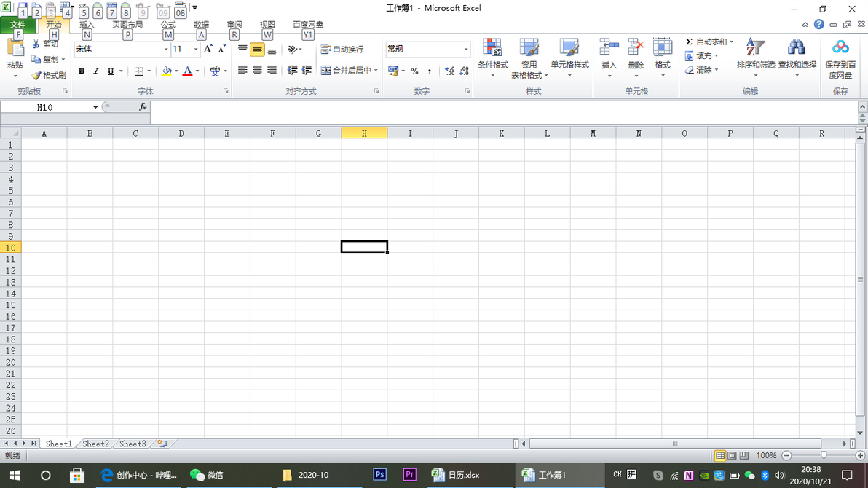Switch to the 页面布局 ribbon tab
Viewport: 868px width, 488px height.
[127, 24]
